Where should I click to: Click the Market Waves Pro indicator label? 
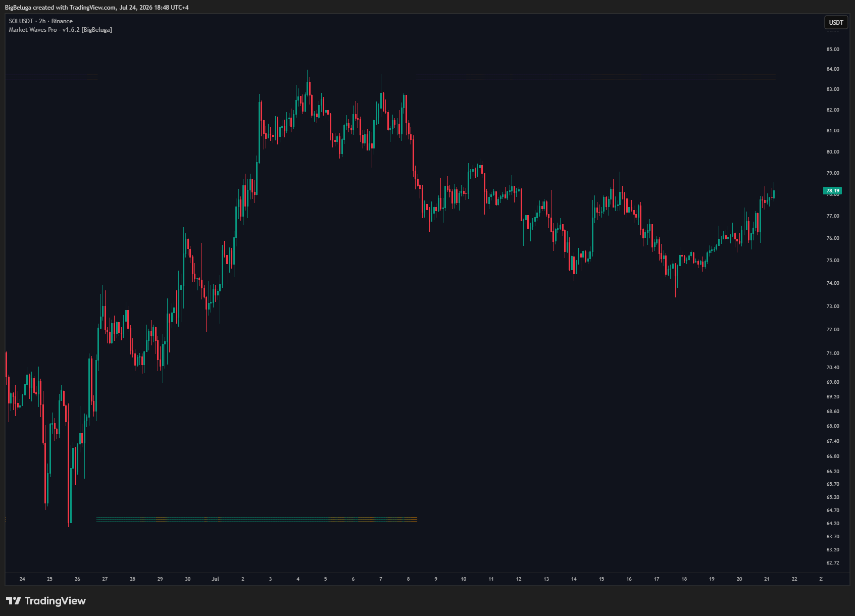click(61, 30)
